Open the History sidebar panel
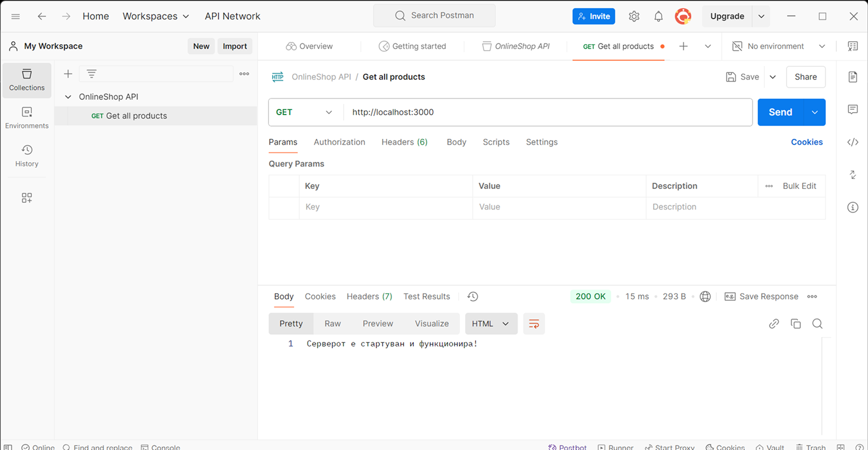 pos(27,156)
